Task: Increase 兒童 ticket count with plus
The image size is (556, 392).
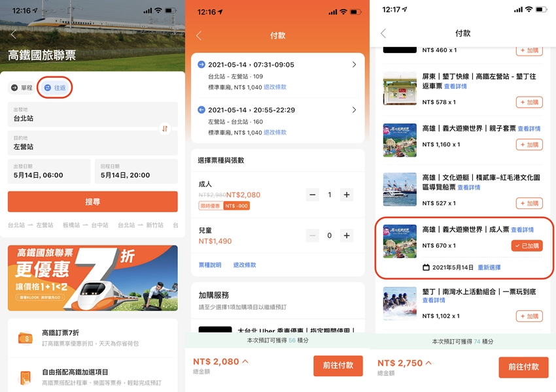Action: pos(347,235)
